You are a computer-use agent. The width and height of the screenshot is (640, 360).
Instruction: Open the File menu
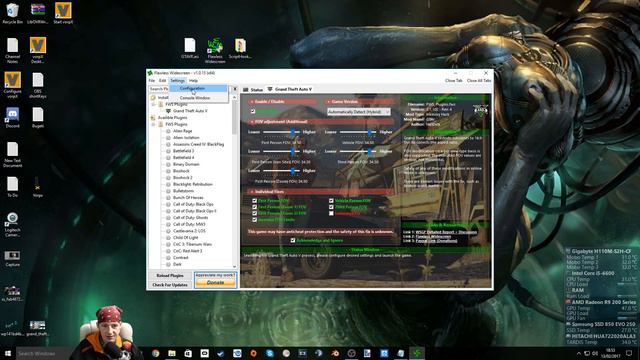(152, 81)
